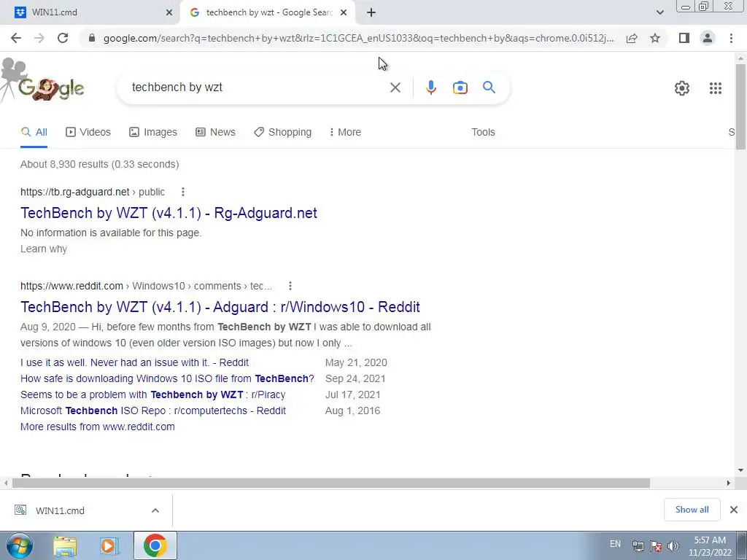This screenshot has height=560, width=747.
Task: Open options for the rg-adguard.net result
Action: click(183, 192)
